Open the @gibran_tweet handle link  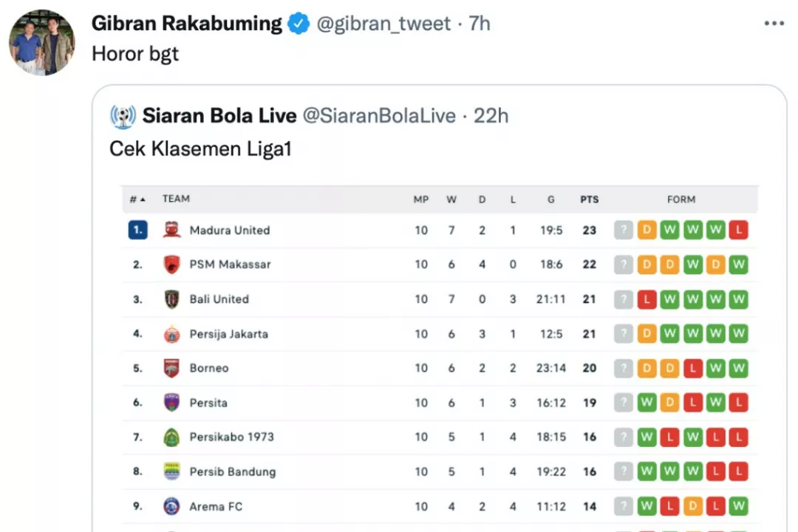(383, 24)
